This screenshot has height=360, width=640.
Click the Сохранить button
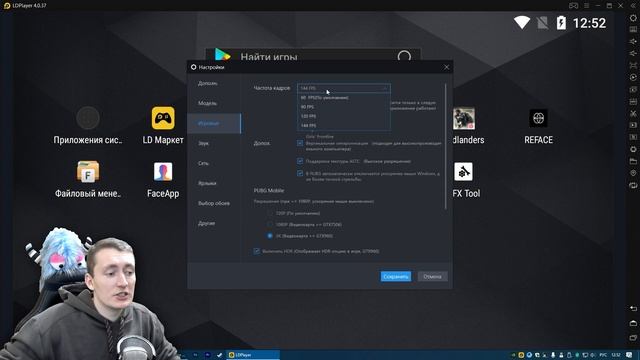click(396, 276)
